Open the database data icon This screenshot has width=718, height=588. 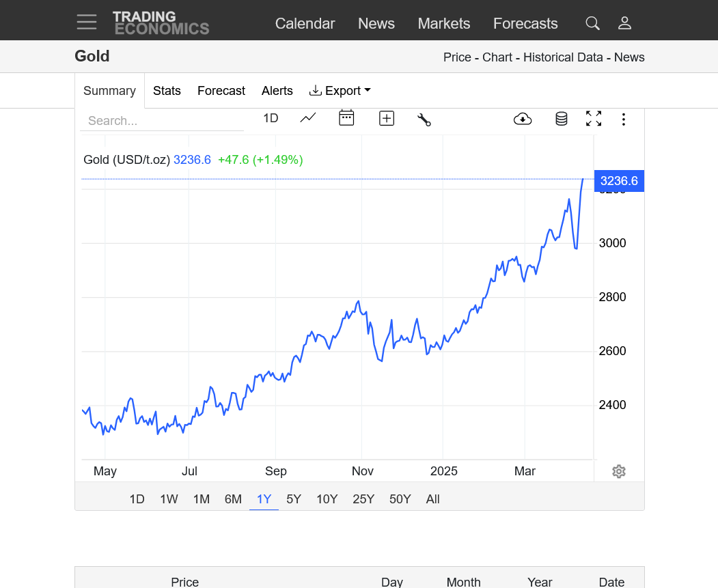click(x=561, y=119)
